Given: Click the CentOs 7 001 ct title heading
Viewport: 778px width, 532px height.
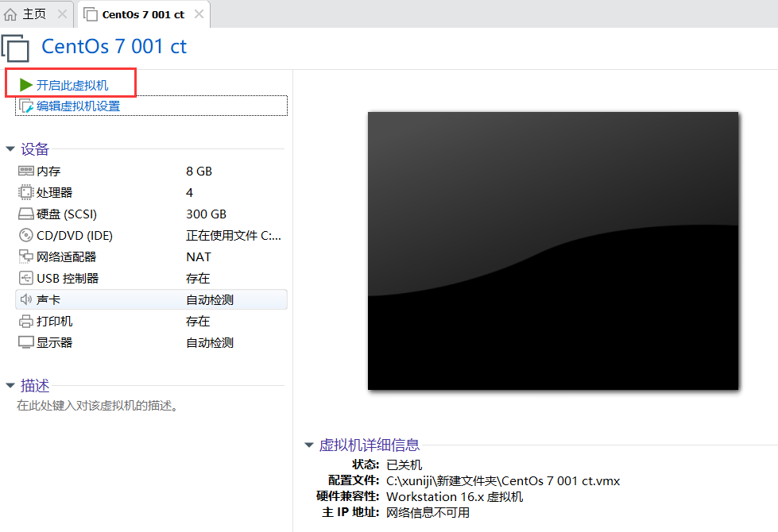Looking at the screenshot, I should pos(114,47).
